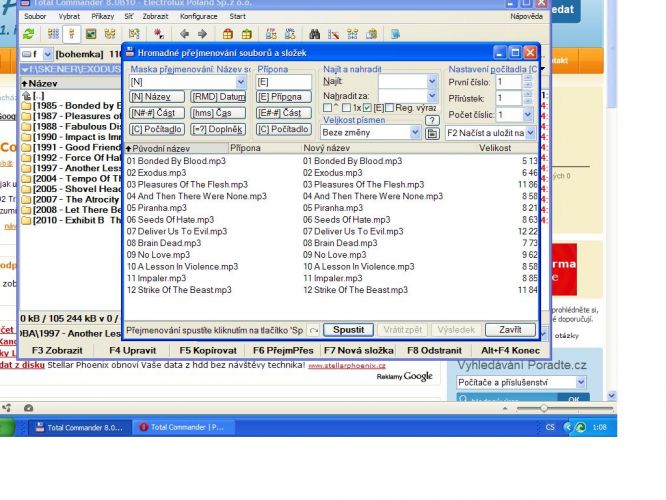Open the URL connection toolbar icon
This screenshot has width=666, height=500.
pyautogui.click(x=290, y=34)
